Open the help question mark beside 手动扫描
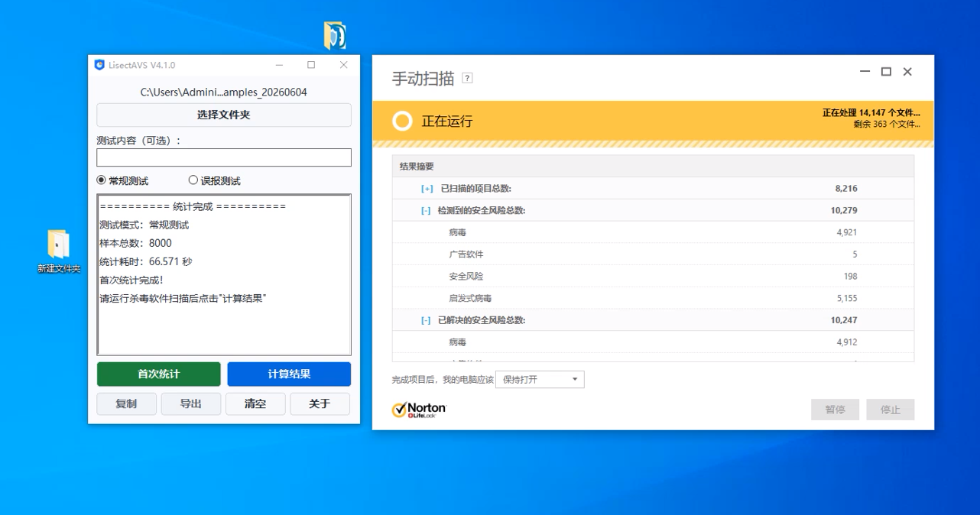This screenshot has height=515, width=980. click(467, 78)
